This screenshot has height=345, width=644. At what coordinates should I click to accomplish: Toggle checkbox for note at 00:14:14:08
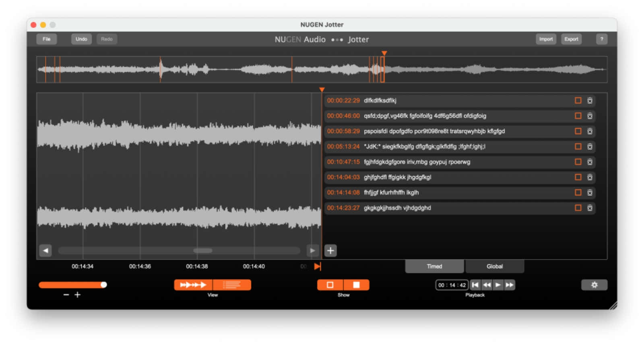(x=578, y=192)
